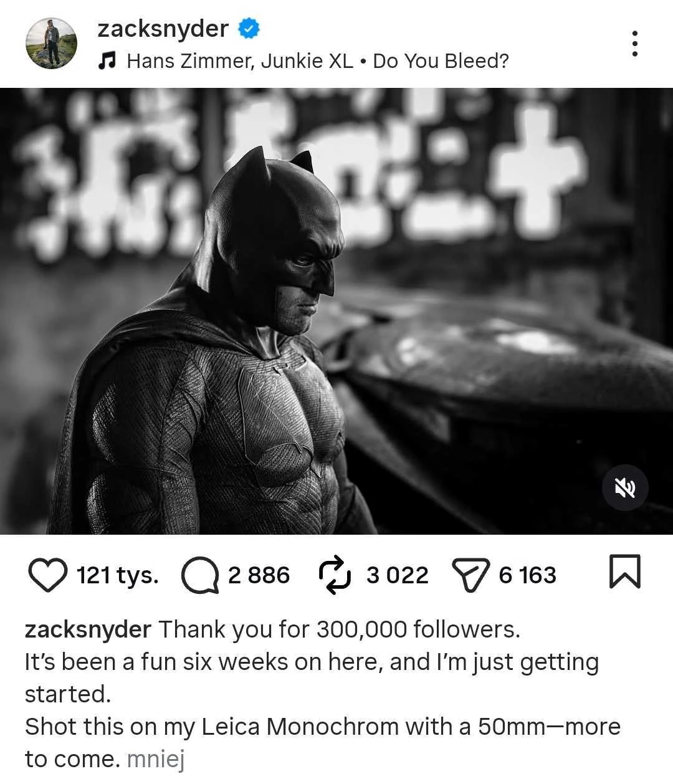Click the blue verified badge next to zacksnyder
673x784 pixels.
point(248,27)
